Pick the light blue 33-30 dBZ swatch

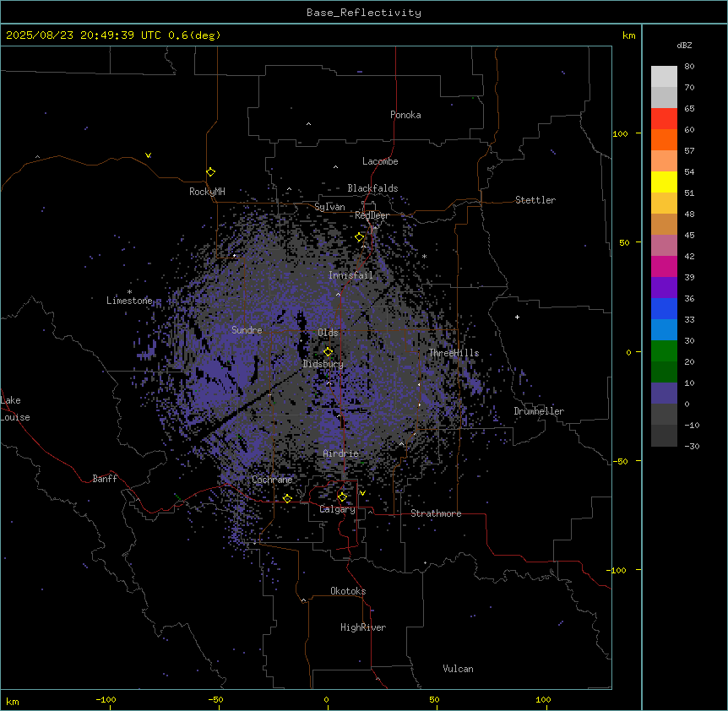coord(664,330)
